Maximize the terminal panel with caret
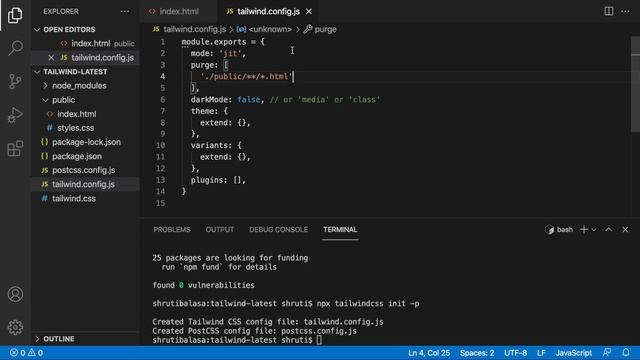 (609, 229)
